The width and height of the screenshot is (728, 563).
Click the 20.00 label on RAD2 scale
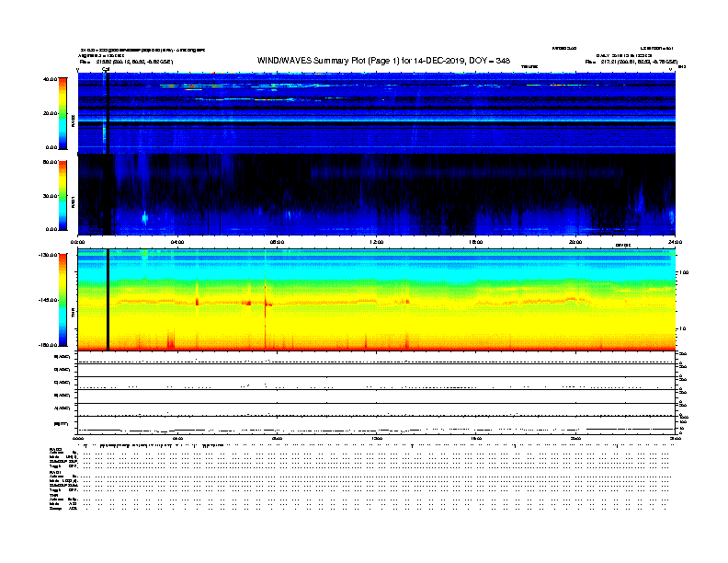point(51,113)
